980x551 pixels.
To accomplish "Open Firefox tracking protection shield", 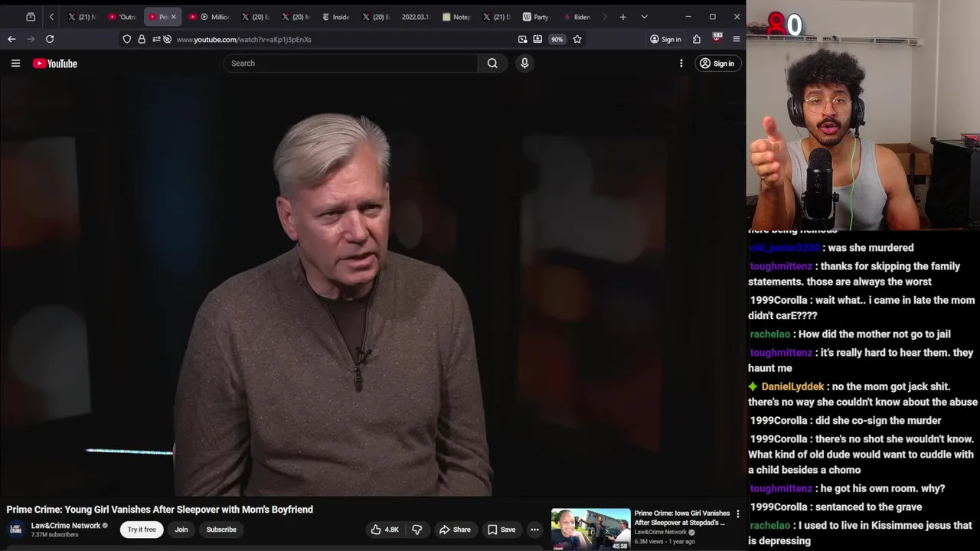I will coord(127,39).
